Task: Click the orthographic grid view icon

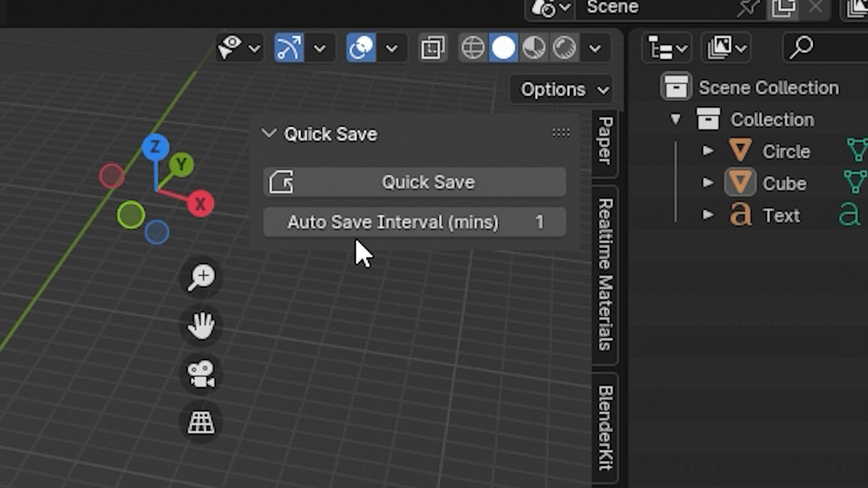Action: (200, 423)
